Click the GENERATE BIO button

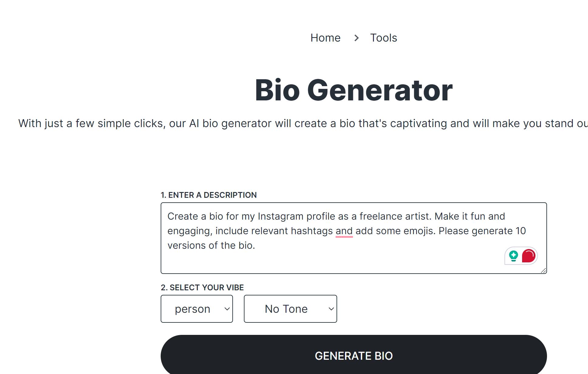point(354,355)
